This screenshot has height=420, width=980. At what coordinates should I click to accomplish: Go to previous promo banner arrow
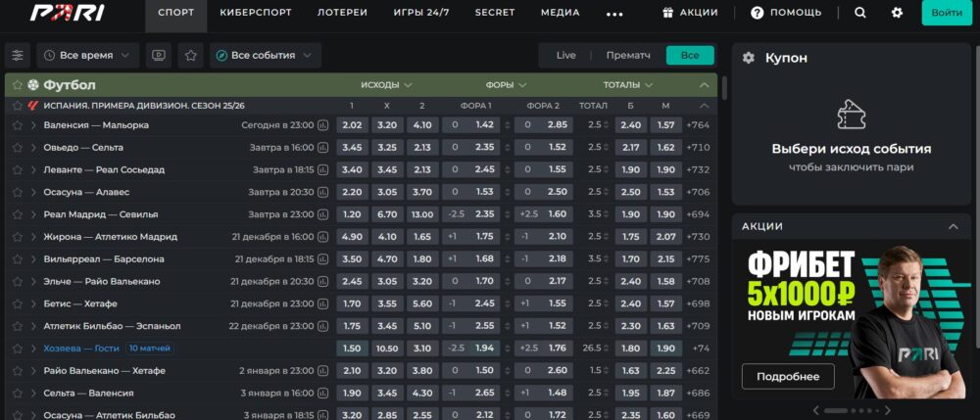tap(815, 410)
